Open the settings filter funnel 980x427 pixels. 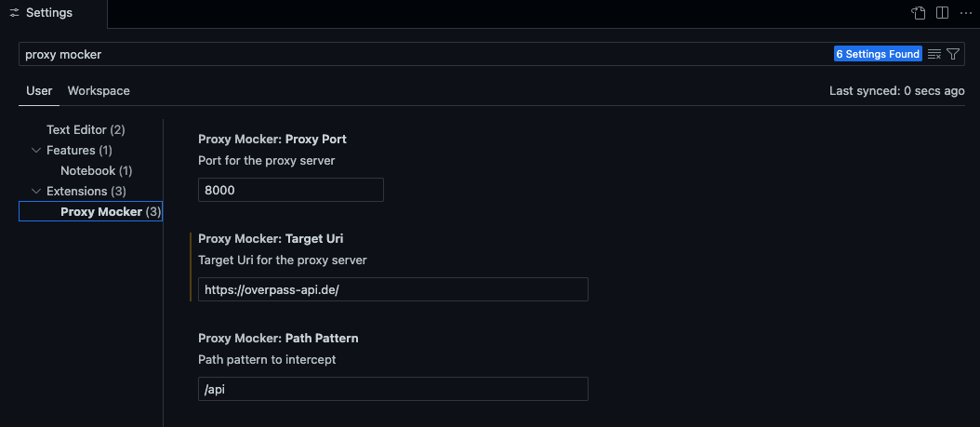[953, 54]
